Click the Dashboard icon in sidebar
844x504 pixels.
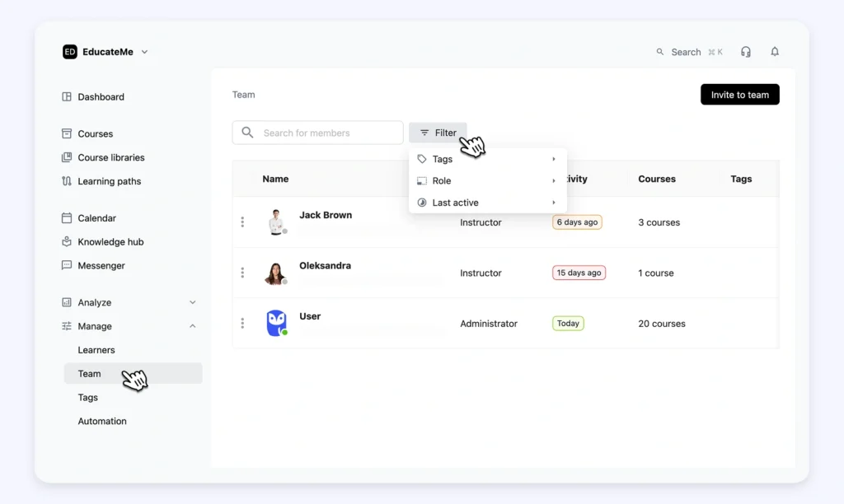[67, 97]
